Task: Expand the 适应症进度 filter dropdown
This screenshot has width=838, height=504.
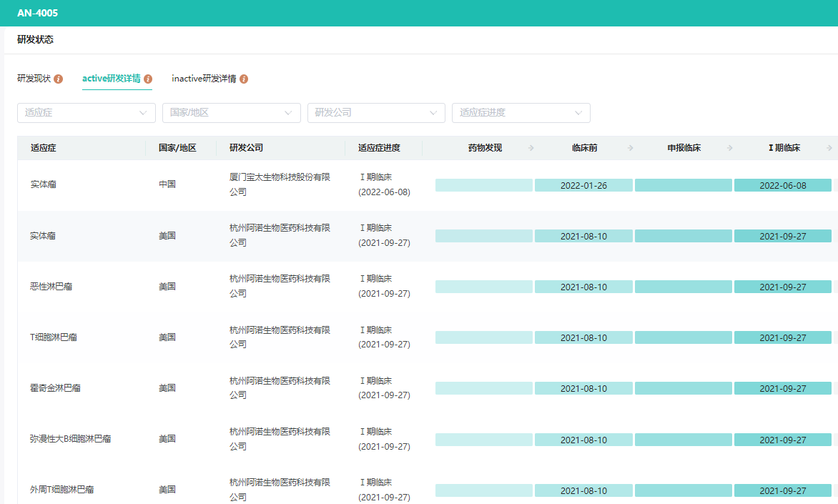Action: [x=521, y=113]
